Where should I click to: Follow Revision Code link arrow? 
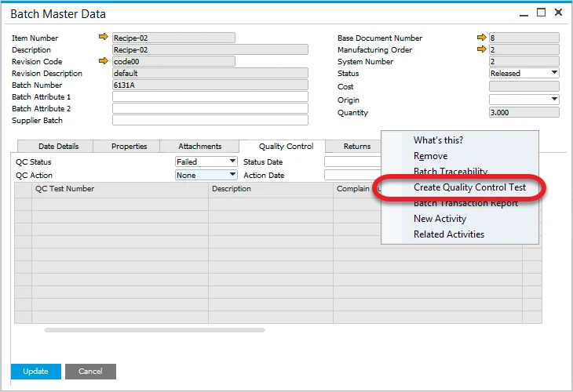(x=104, y=60)
